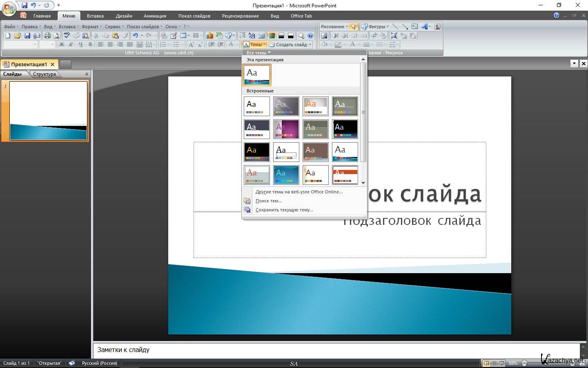Open the Office Tab ribbon tab
588x368 pixels.
tap(301, 16)
